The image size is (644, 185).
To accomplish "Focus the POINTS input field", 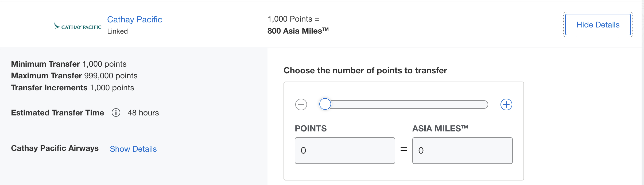I will pos(345,151).
